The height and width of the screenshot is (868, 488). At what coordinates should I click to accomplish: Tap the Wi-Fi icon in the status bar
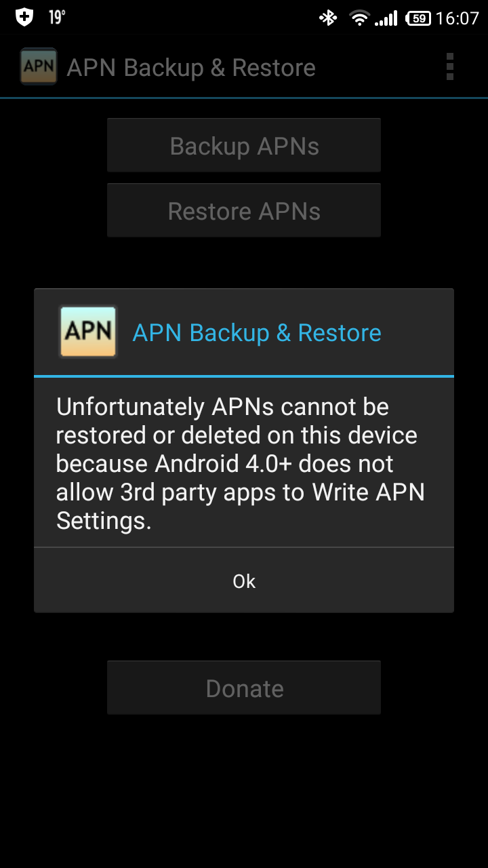pos(359,18)
